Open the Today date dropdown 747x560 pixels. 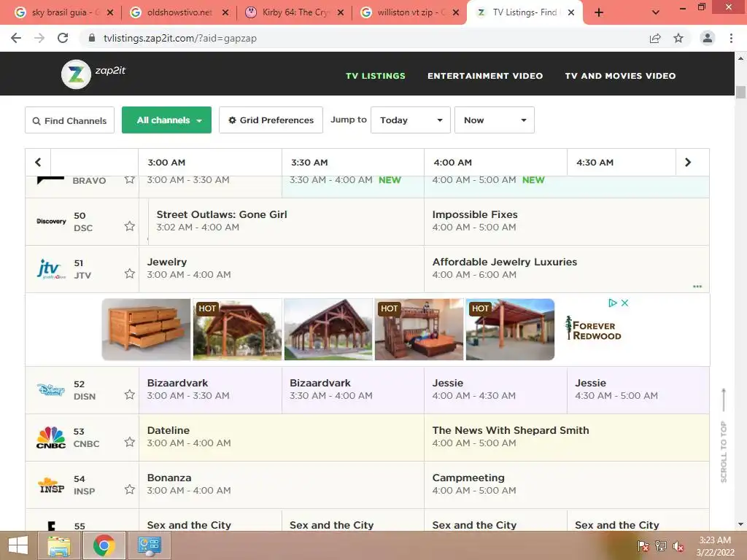click(x=410, y=120)
